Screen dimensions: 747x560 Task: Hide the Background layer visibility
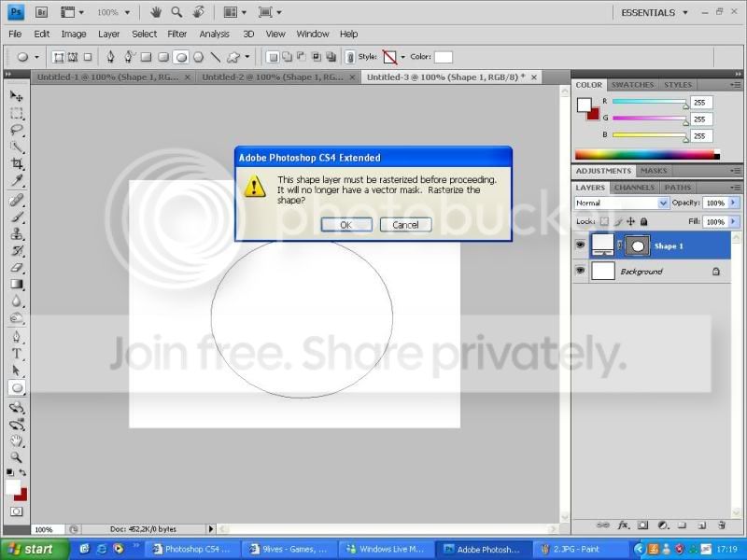click(x=580, y=271)
